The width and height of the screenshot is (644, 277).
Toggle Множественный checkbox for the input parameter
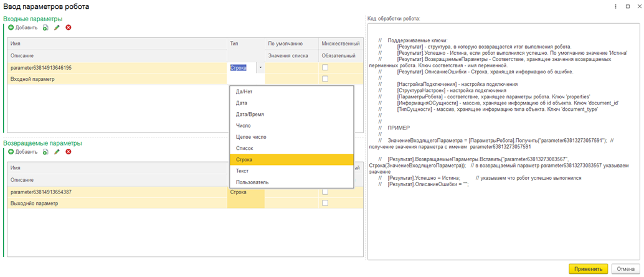(x=325, y=68)
